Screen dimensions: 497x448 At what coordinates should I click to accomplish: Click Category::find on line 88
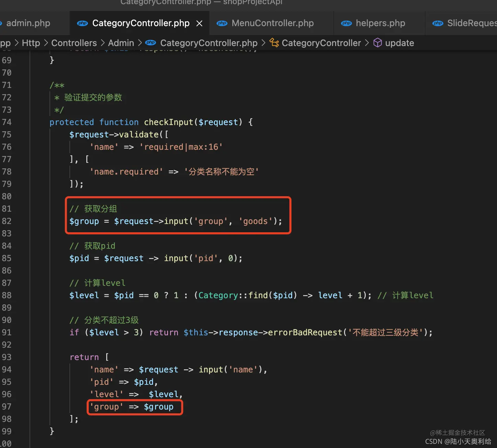[233, 295]
